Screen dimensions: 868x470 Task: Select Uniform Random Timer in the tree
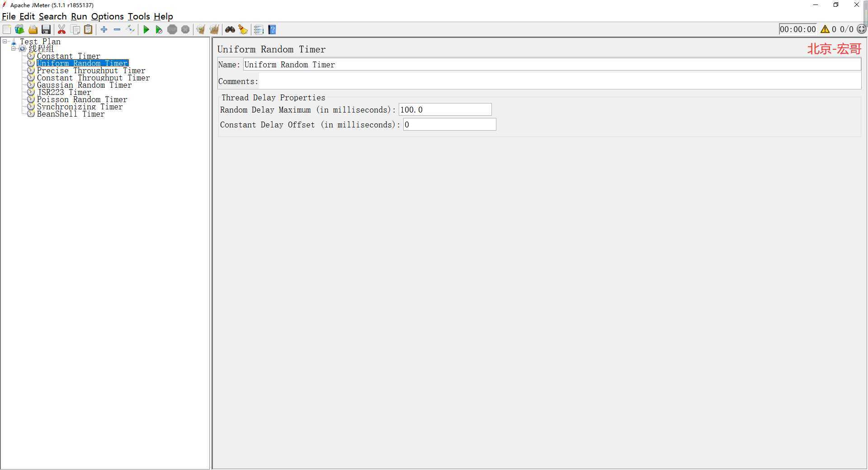tap(83, 63)
